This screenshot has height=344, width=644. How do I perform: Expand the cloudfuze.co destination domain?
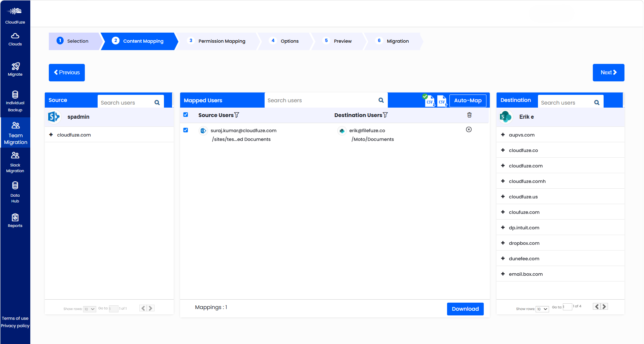503,150
